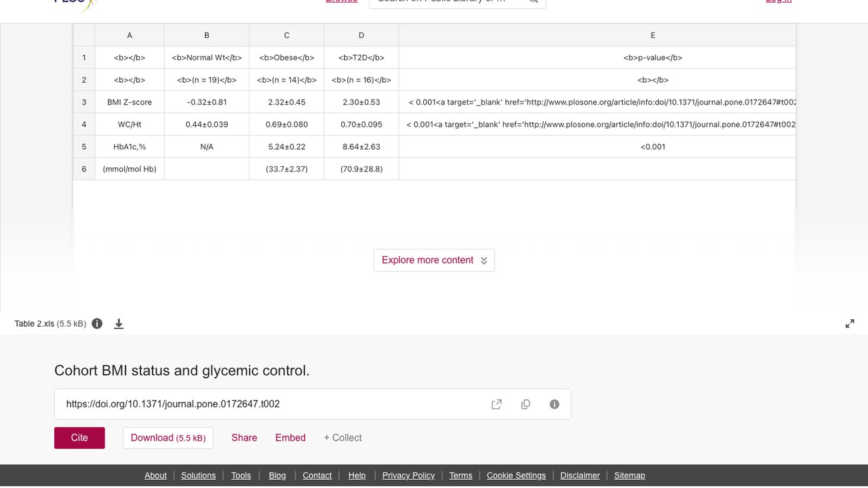
Task: Open the Tools footer link
Action: 241,476
